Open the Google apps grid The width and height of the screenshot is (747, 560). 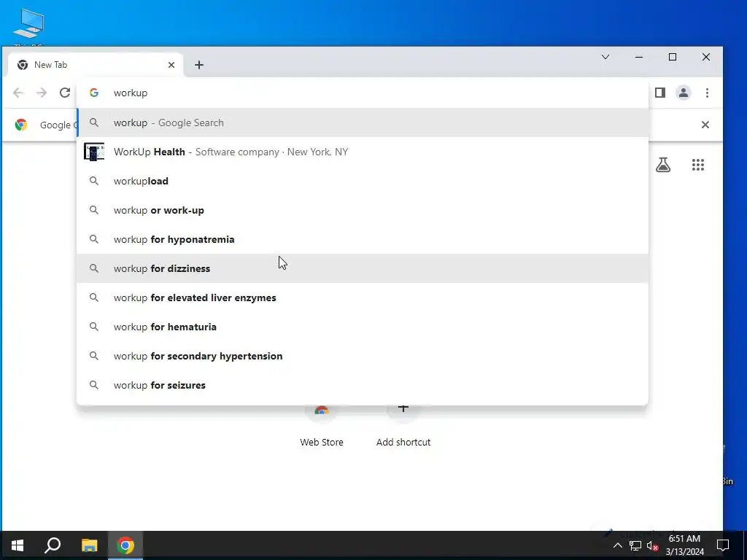(698, 165)
